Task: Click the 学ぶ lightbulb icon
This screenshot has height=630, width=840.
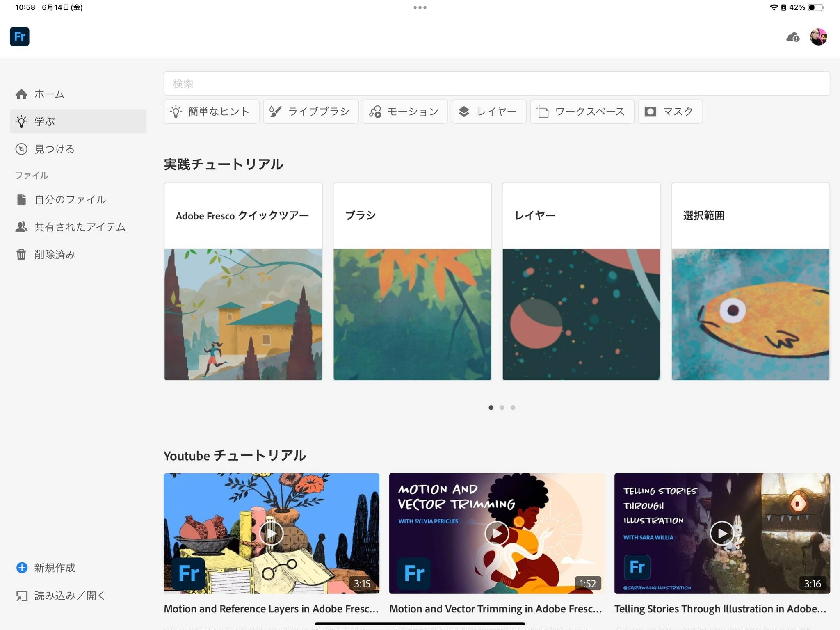Action: pyautogui.click(x=21, y=121)
